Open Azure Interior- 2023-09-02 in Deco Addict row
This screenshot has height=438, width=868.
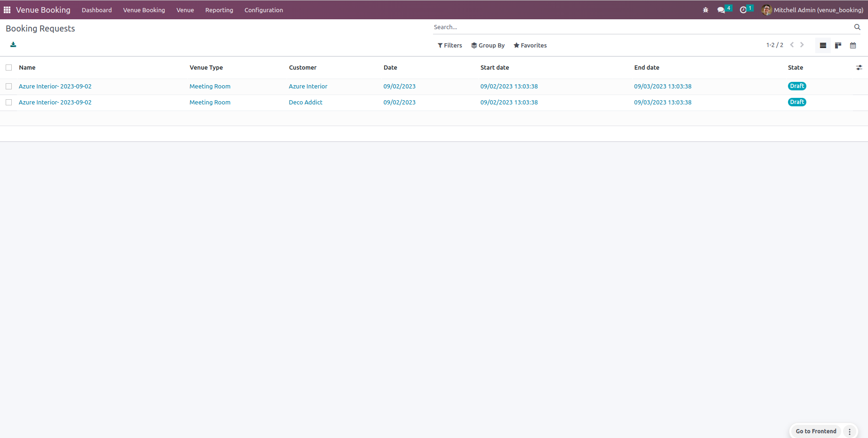[55, 103]
